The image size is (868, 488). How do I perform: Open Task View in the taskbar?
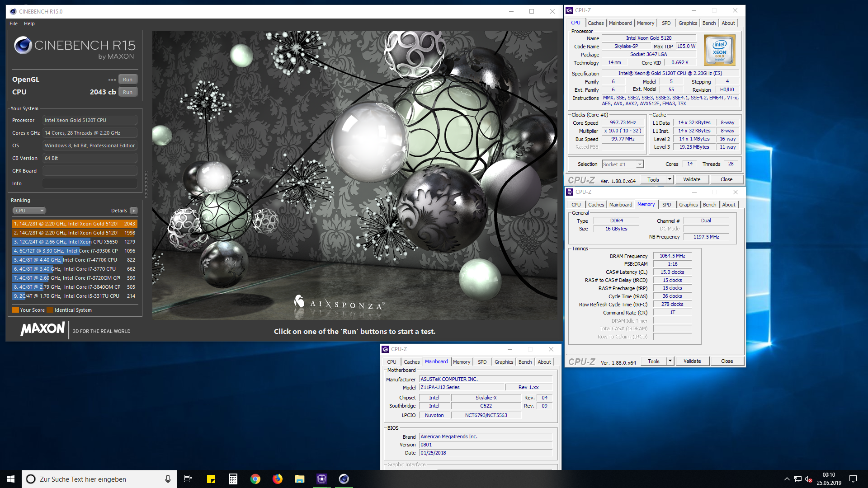pyautogui.click(x=188, y=479)
